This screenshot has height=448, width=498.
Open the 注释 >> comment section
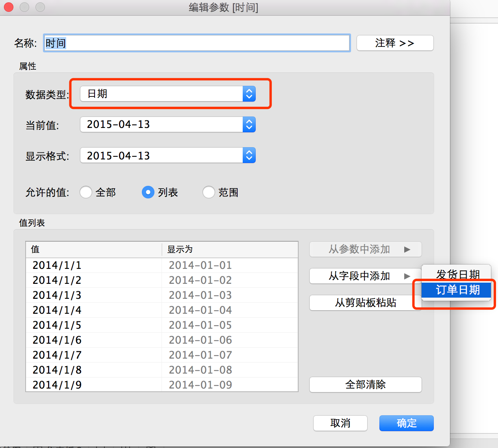(x=395, y=43)
